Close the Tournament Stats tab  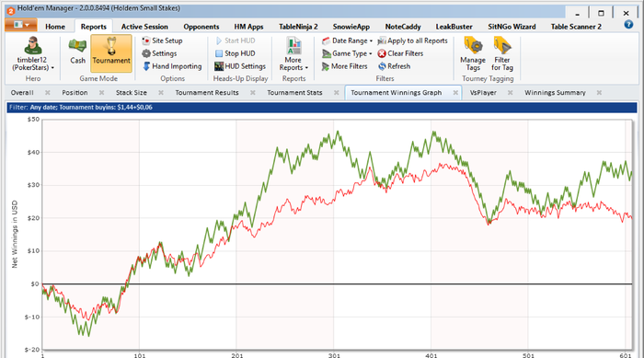tap(337, 93)
